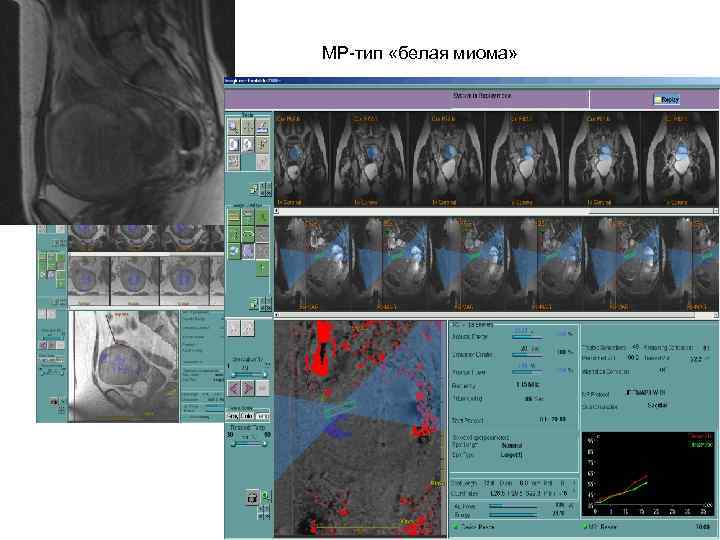Click the Replay button in the purple header
This screenshot has height=540, width=720.
point(667,99)
